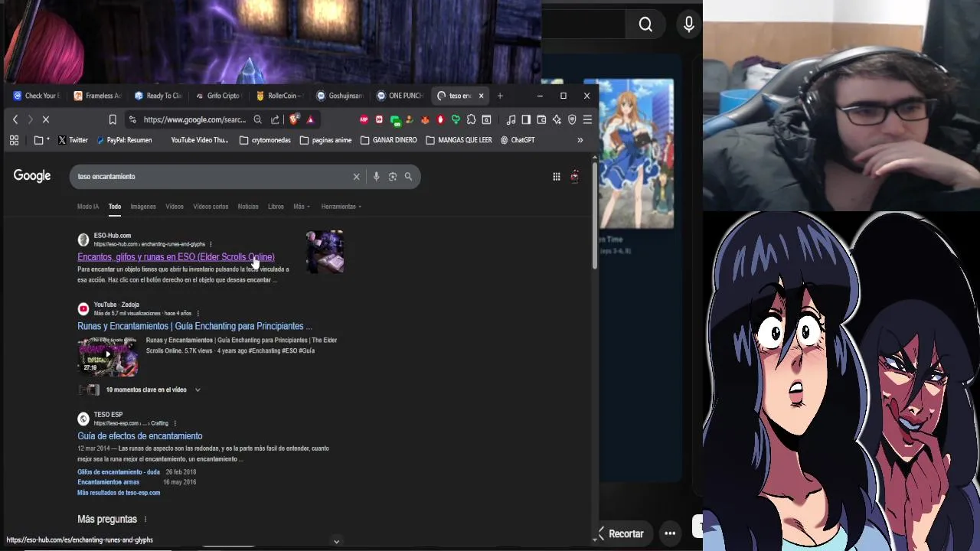Switch to the RollerCoin tab
Viewport: 980px width, 551px height.
point(279,96)
